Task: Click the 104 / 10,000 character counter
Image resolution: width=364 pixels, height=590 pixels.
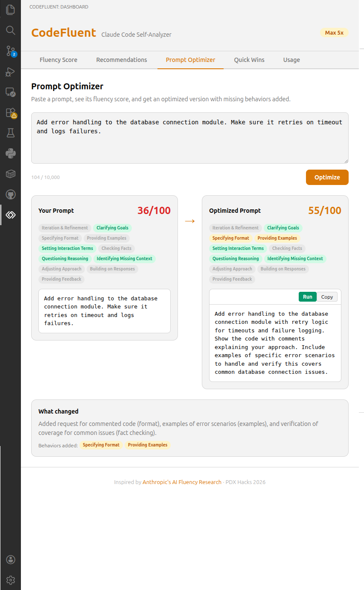Action: pos(46,177)
